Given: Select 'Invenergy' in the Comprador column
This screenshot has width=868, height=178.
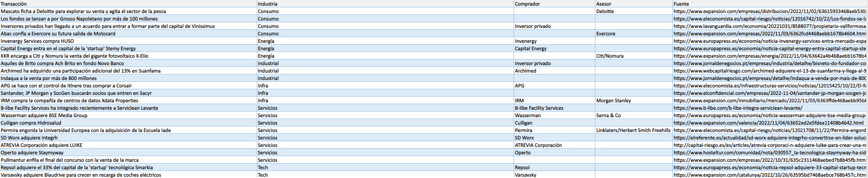Looking at the screenshot, I should click(555, 41).
